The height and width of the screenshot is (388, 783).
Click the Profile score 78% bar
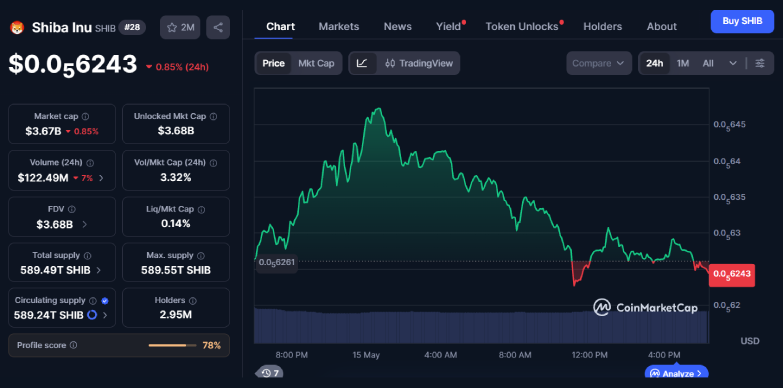pos(172,345)
